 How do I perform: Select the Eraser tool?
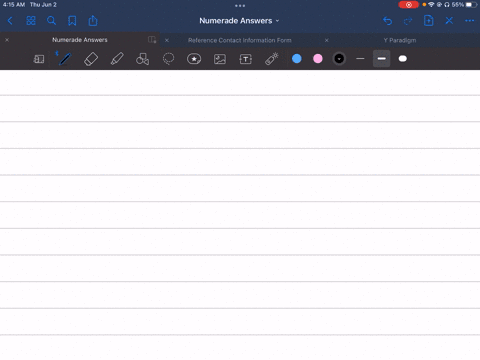pos(91,59)
